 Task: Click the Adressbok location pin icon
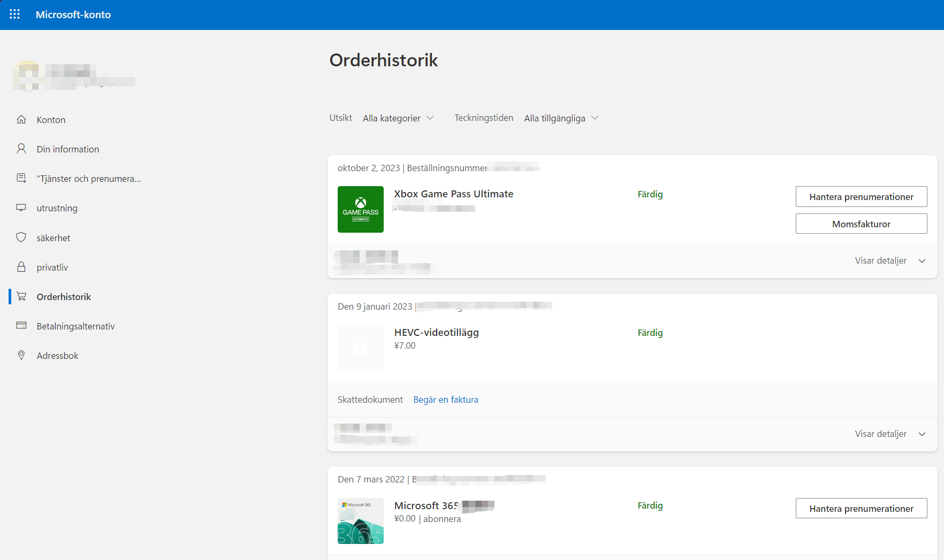(21, 355)
